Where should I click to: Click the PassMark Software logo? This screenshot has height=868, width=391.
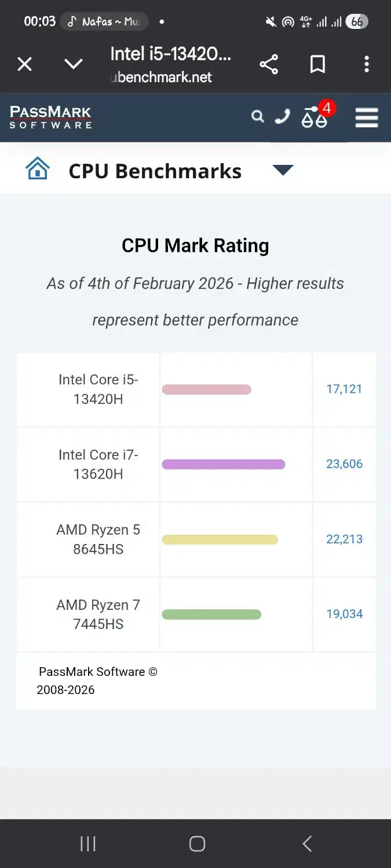pos(51,117)
